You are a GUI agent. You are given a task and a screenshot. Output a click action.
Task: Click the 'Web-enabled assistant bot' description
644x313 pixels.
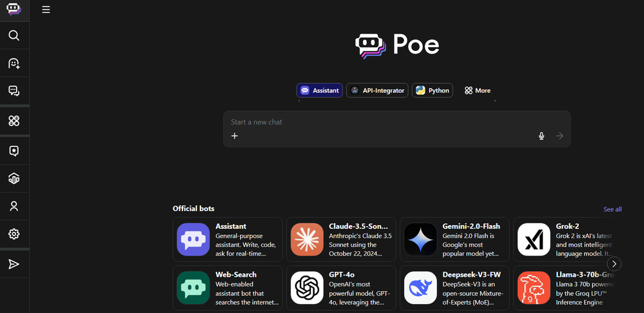(247, 293)
